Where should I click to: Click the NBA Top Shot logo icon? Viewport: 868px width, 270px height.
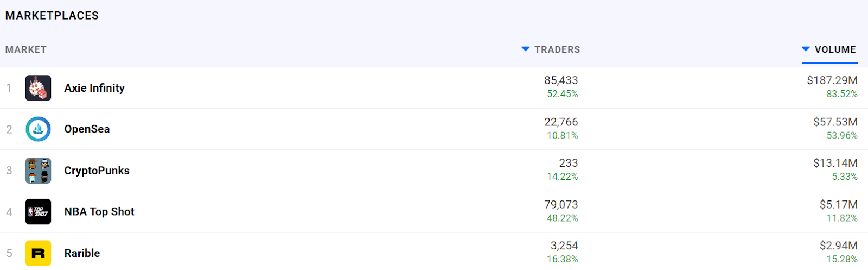(x=38, y=212)
